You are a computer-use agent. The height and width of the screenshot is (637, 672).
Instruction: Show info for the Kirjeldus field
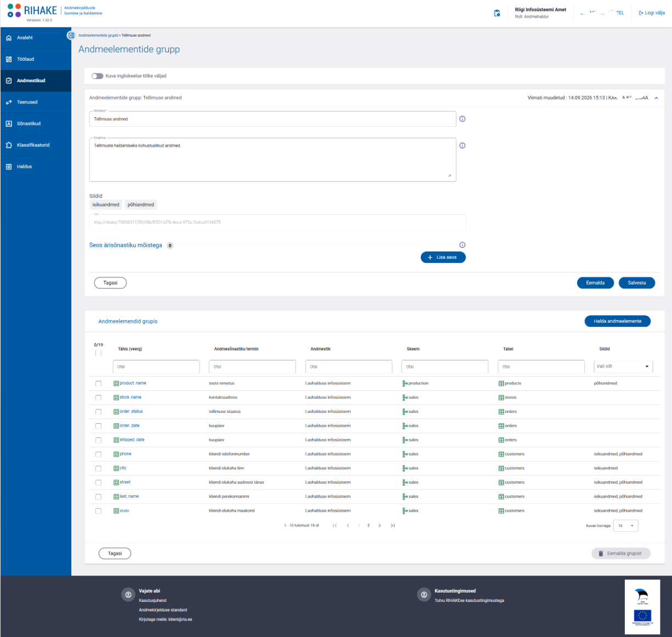tap(462, 146)
